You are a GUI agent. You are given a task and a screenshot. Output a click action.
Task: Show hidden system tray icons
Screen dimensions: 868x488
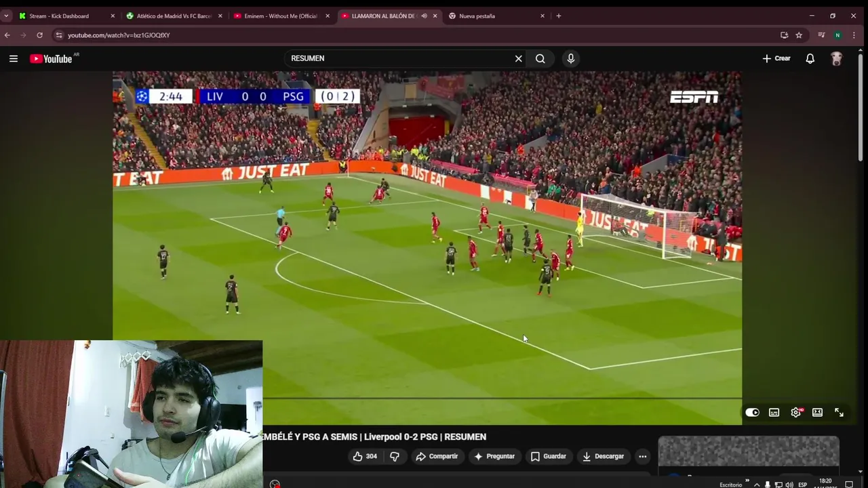pos(757,485)
